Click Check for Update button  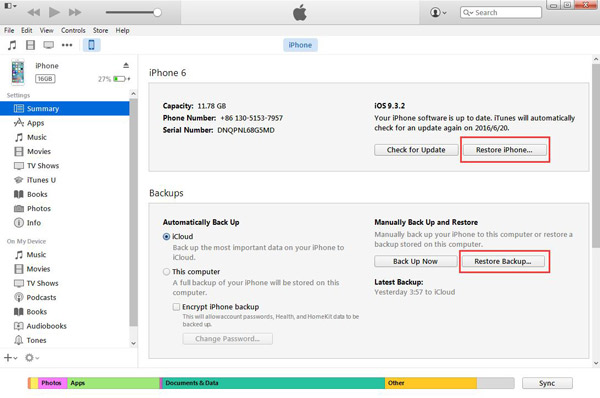click(416, 150)
